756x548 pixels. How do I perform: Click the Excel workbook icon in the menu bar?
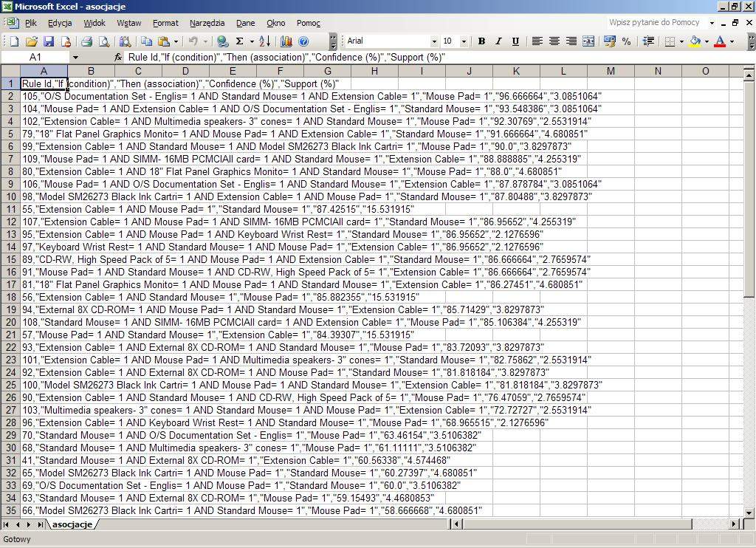(12, 23)
